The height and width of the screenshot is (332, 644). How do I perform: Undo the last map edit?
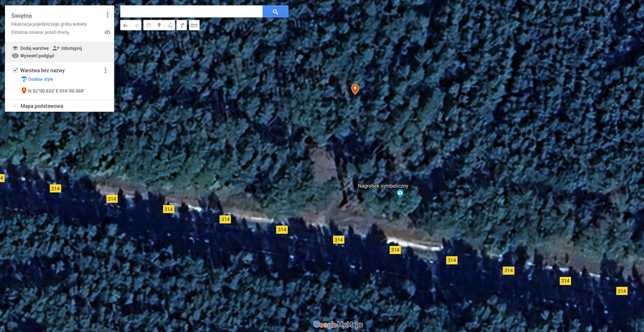(x=125, y=26)
